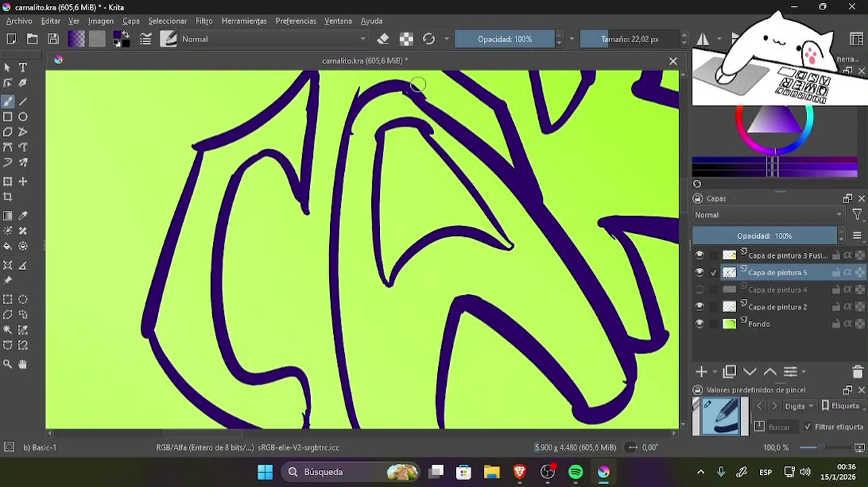
Task: Select the Ellipse shape tool
Action: pos(23,117)
